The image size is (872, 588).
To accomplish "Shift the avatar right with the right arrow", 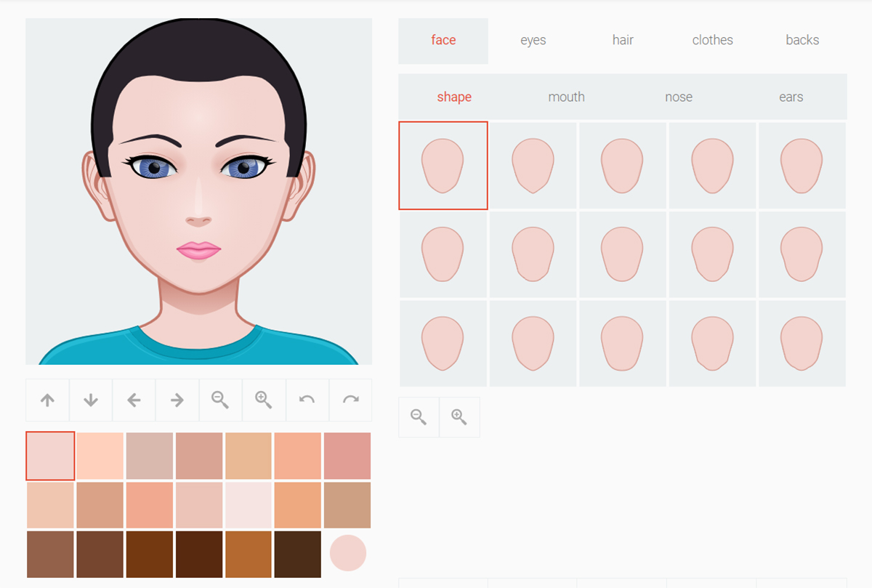I will [x=177, y=400].
